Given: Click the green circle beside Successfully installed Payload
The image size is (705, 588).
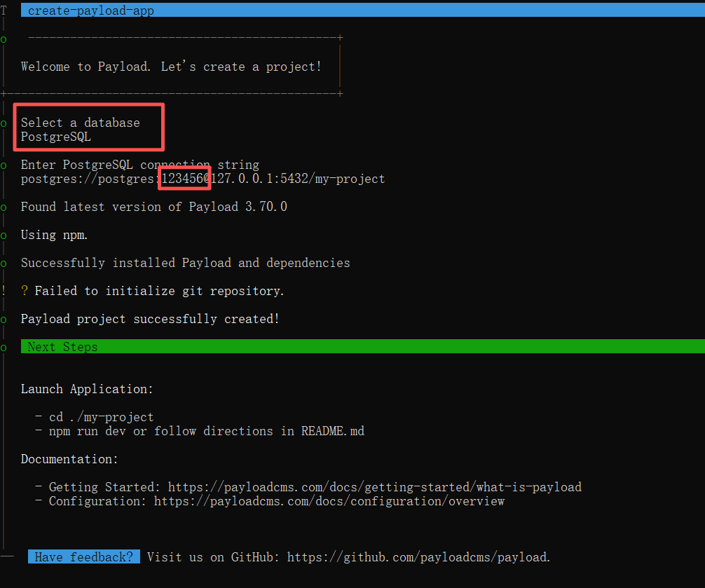Looking at the screenshot, I should point(4,264).
